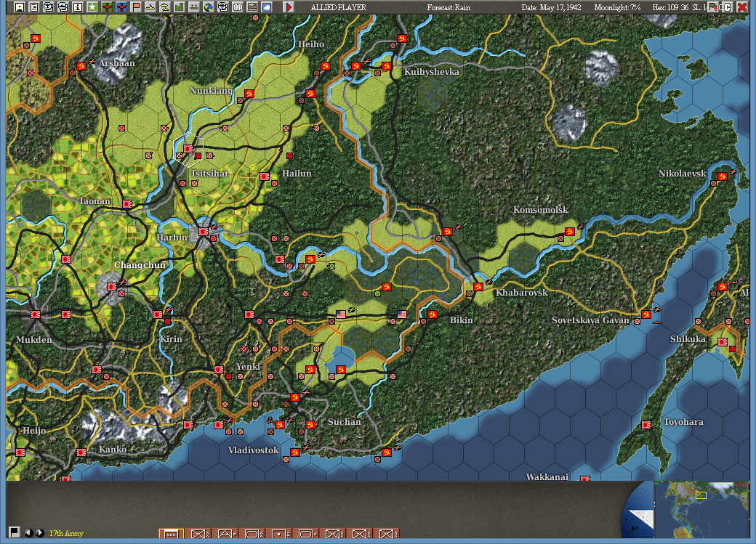Viewport: 756px width, 544px height.
Task: Click the red arrow end turn button
Action: 289,7
